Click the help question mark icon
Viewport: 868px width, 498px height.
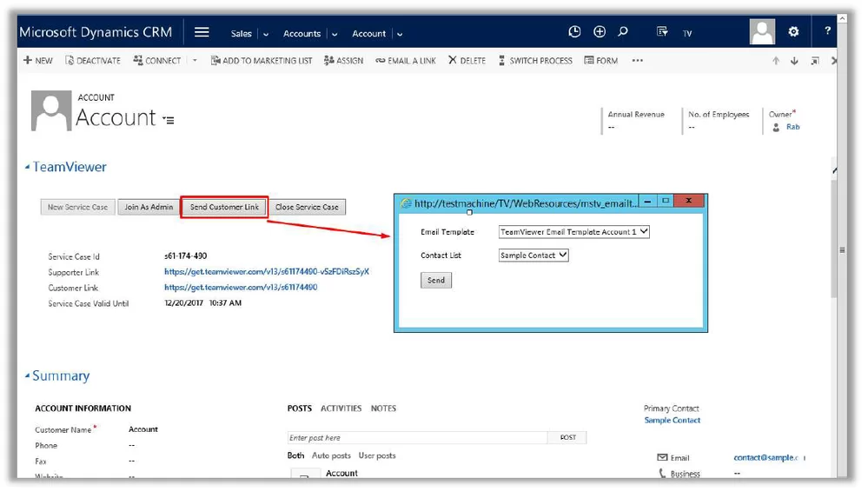pyautogui.click(x=827, y=32)
